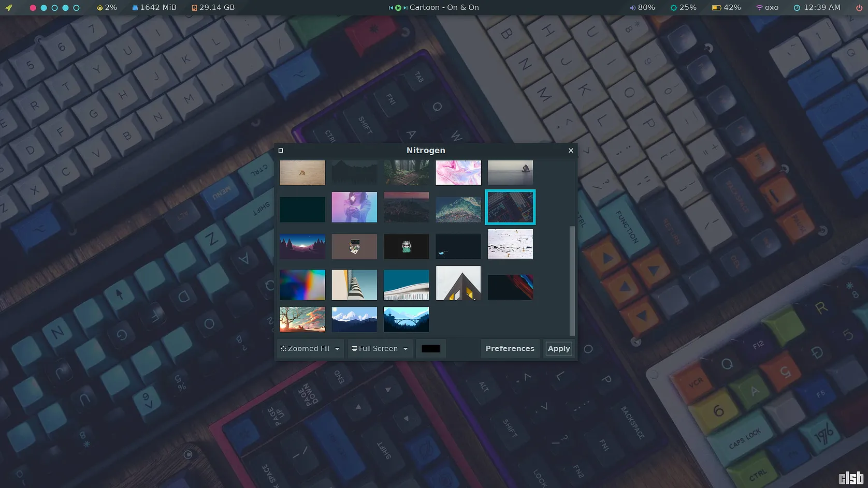Screen dimensions: 868x488
Task: Click the rocket launcher icon in the top bar
Action: 9,8
